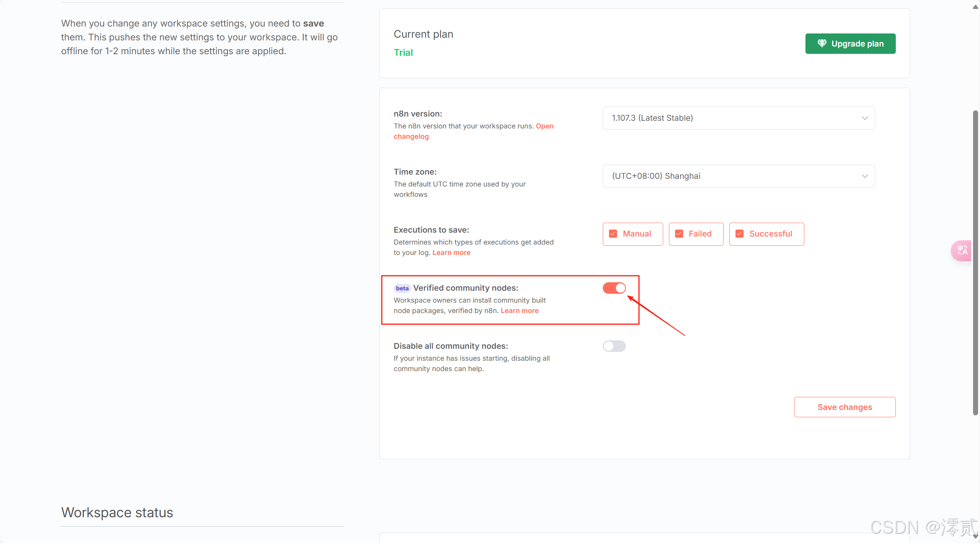Uncheck the Failed executions checkbox
Viewport: 980px width, 543px height.
coord(679,234)
